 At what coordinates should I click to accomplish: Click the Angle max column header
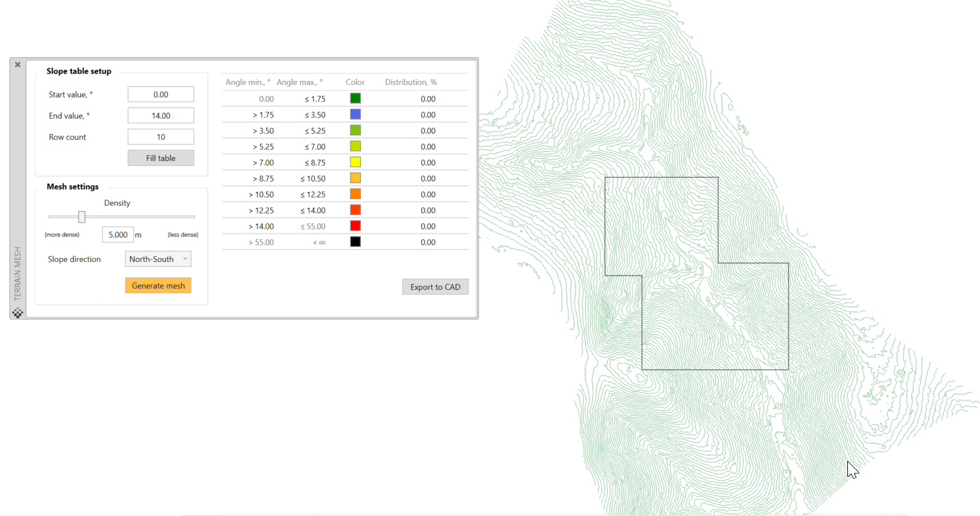coord(299,82)
